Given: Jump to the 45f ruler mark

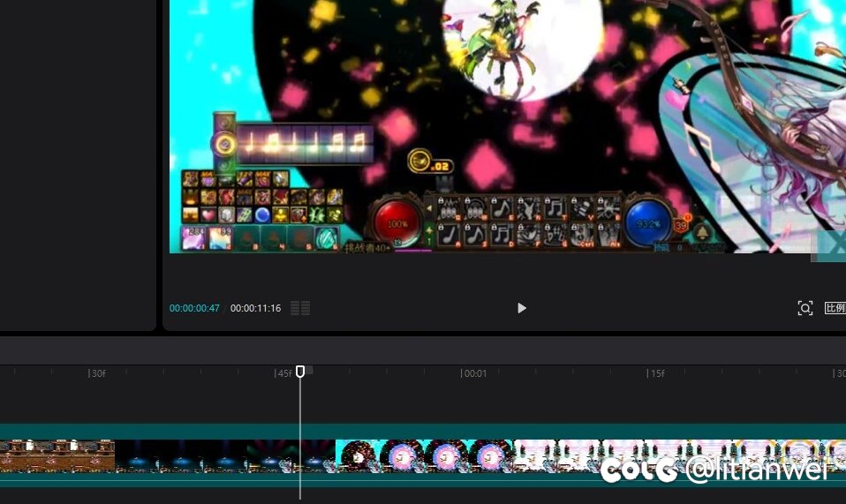Looking at the screenshot, I should pos(283,373).
